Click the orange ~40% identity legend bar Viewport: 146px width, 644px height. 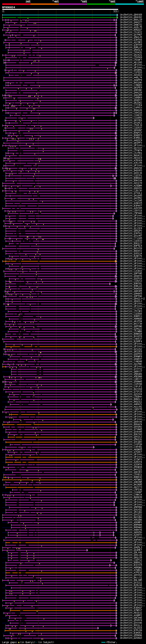point(45,4)
